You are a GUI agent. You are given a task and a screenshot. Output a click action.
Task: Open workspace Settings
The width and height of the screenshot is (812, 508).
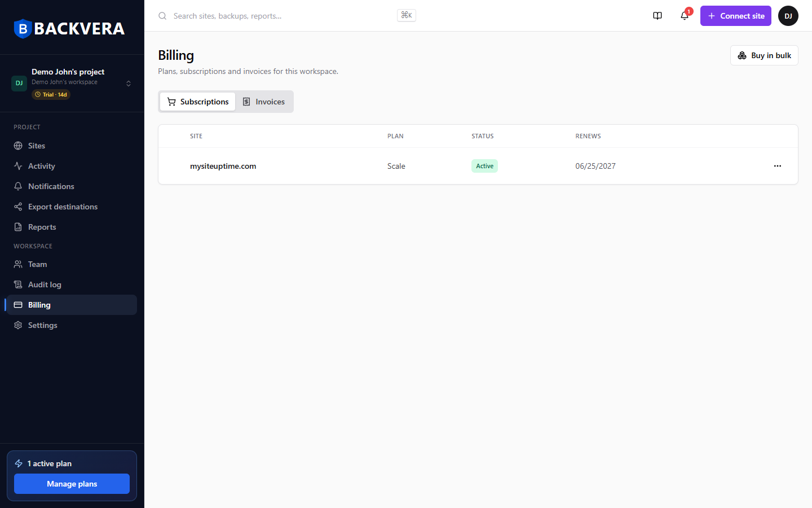pyautogui.click(x=72, y=325)
